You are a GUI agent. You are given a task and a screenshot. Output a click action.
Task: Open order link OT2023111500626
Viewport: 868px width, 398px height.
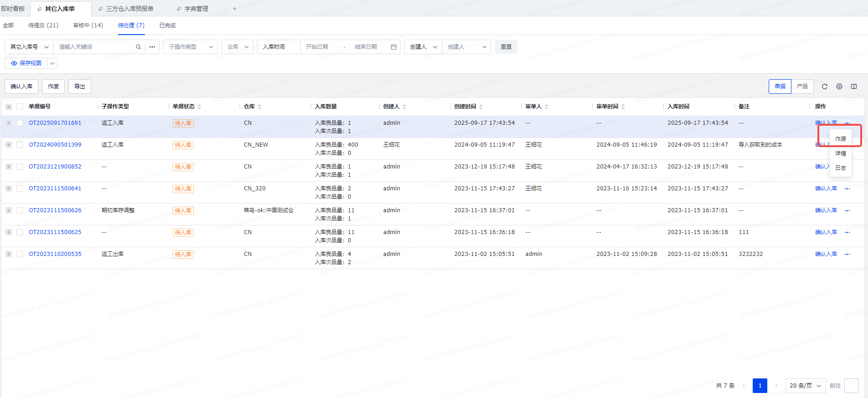pos(55,210)
